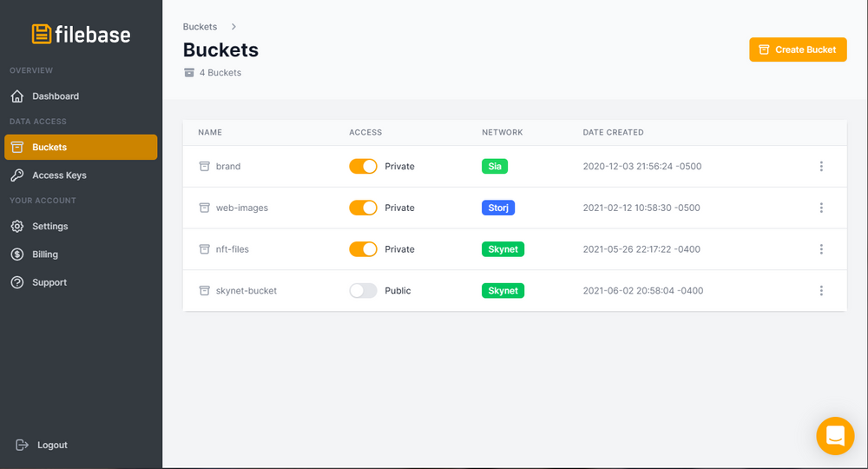
Task: Click the ACCESS column header
Action: click(x=365, y=132)
